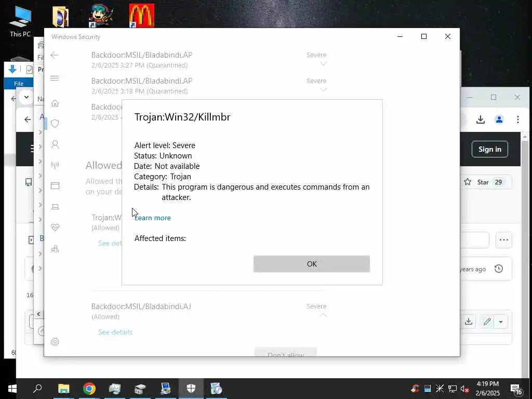The image size is (532, 399).
Task: Open Virus & threat protection shield icon
Action: 55,124
